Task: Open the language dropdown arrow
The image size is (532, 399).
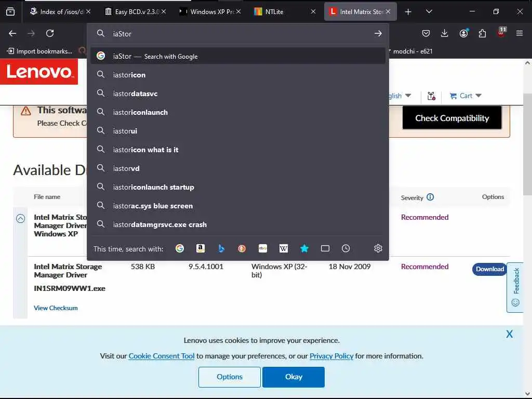Action: [408, 96]
